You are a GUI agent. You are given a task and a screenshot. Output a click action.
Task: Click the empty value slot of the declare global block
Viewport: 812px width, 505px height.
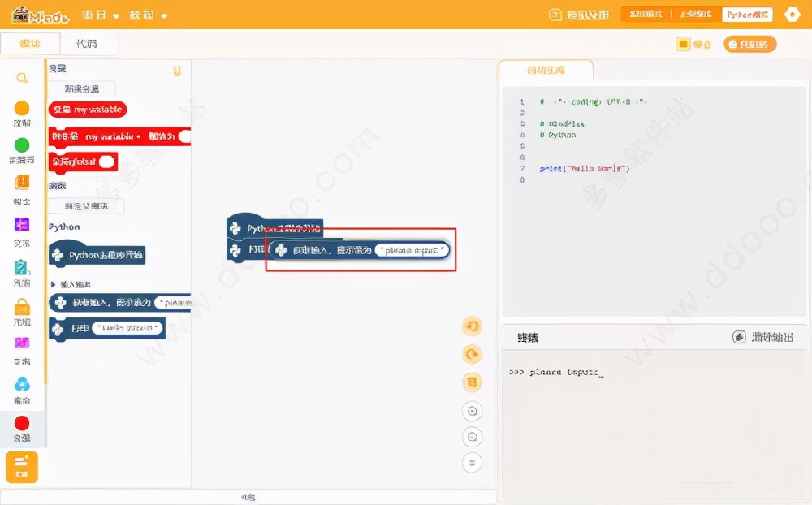pos(106,162)
